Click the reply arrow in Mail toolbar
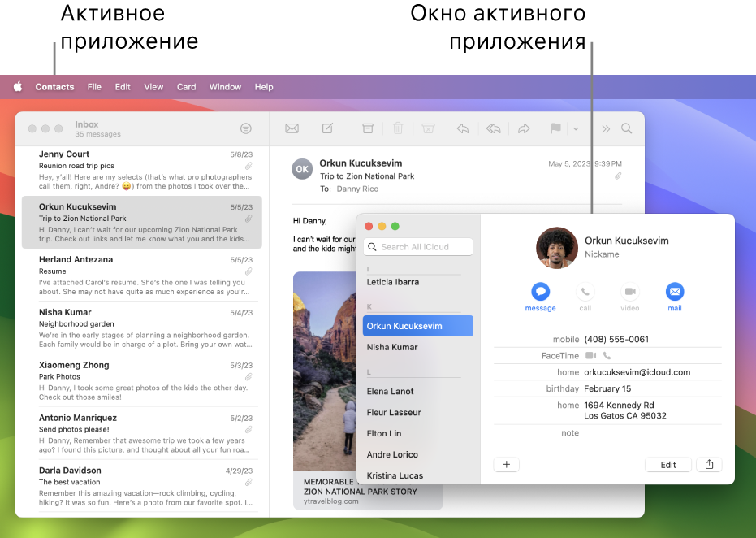The width and height of the screenshot is (756, 538). coord(463,128)
